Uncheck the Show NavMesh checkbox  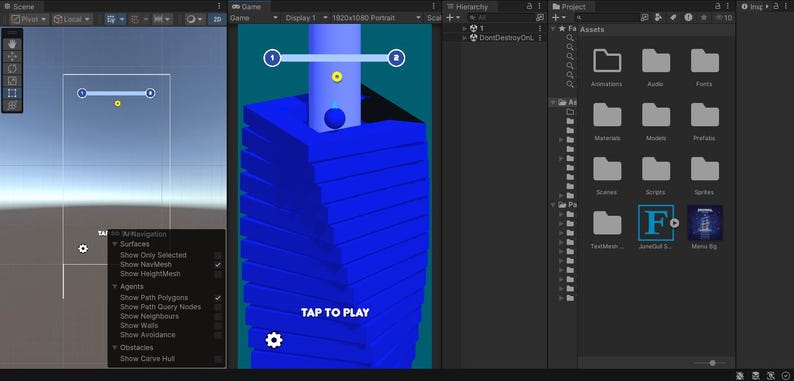pyautogui.click(x=218, y=264)
